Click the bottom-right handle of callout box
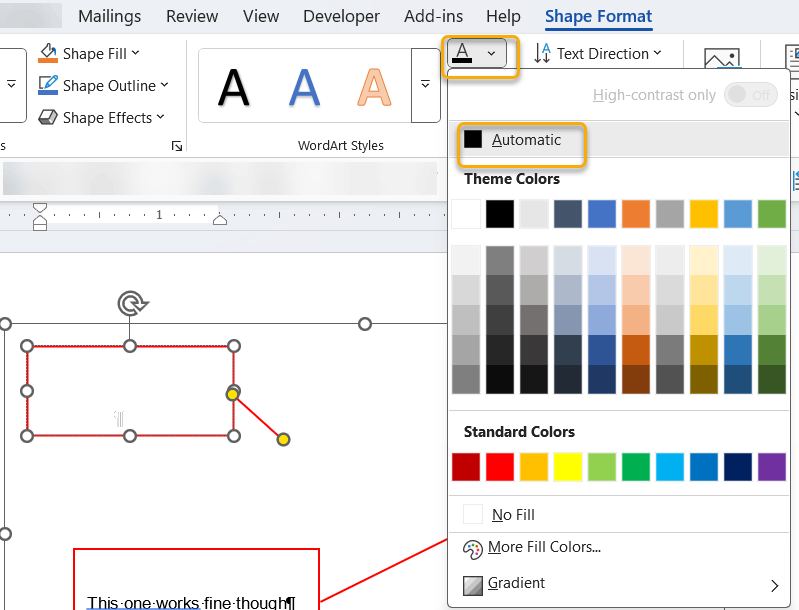 [x=233, y=436]
